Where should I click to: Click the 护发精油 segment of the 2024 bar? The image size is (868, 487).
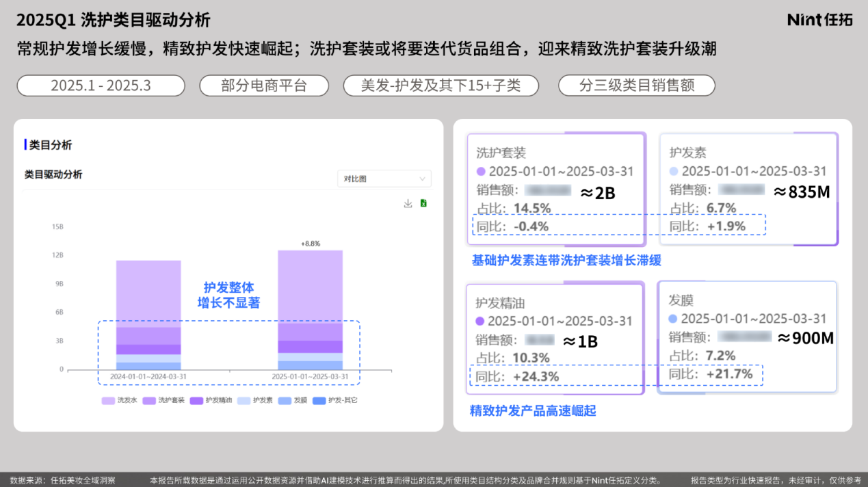[x=148, y=349]
